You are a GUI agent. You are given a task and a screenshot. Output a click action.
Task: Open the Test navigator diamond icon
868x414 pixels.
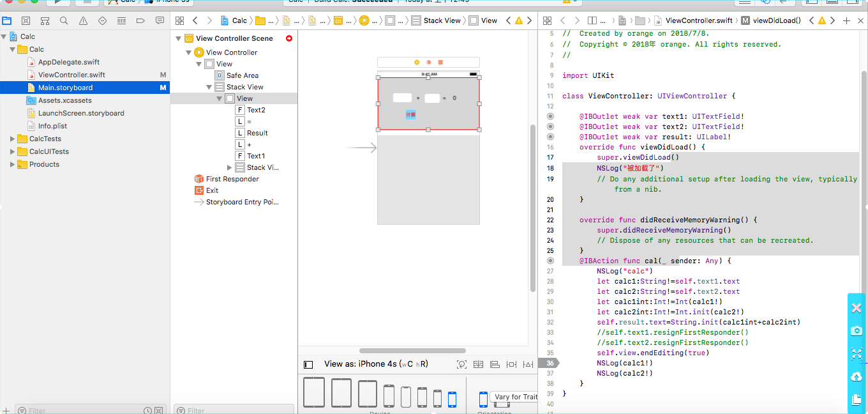[x=103, y=20]
